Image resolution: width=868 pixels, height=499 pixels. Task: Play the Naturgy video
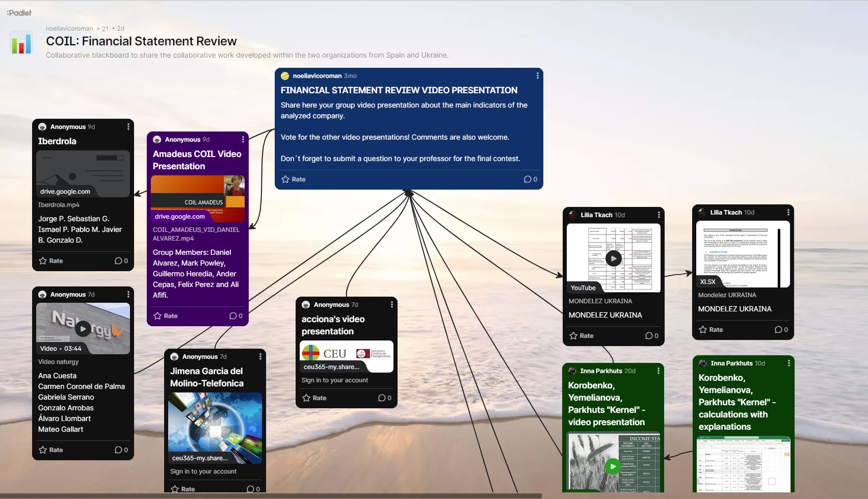[x=83, y=329]
